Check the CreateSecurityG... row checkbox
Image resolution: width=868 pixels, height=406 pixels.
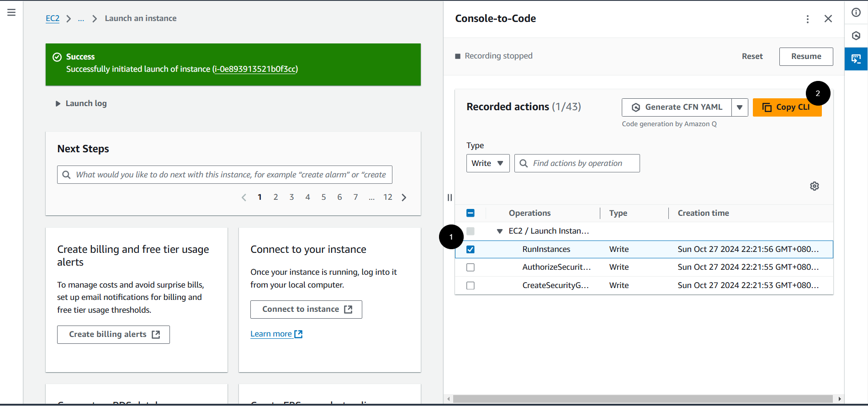[471, 286]
